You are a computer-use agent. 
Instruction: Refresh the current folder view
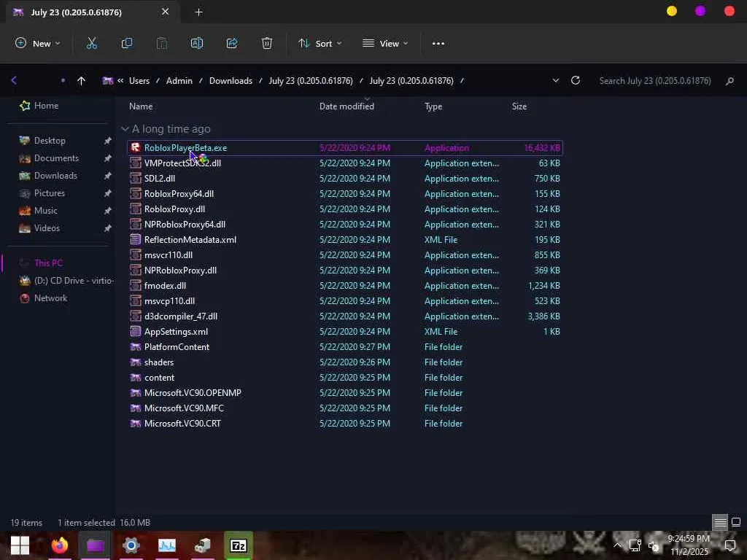(576, 80)
